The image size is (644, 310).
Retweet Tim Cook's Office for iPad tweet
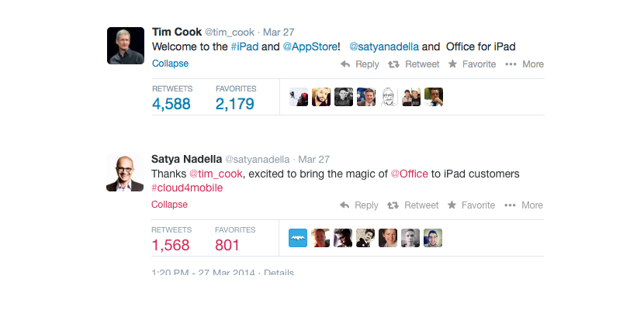[x=414, y=64]
